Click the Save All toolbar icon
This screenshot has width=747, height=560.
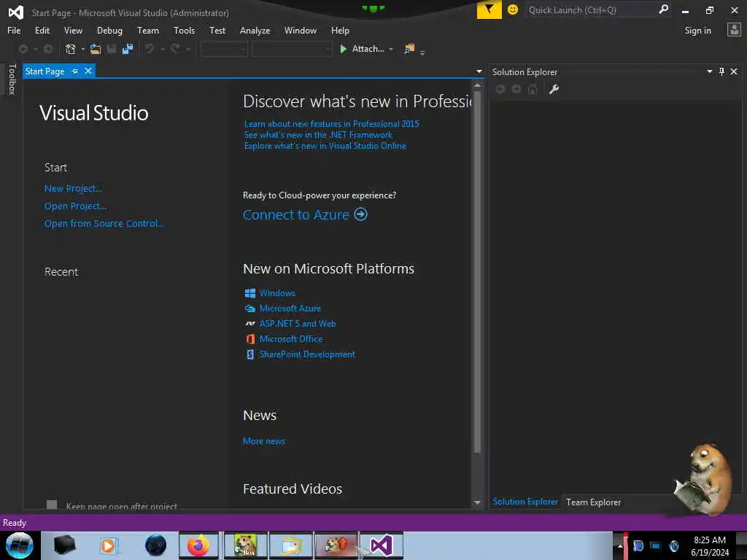point(127,49)
